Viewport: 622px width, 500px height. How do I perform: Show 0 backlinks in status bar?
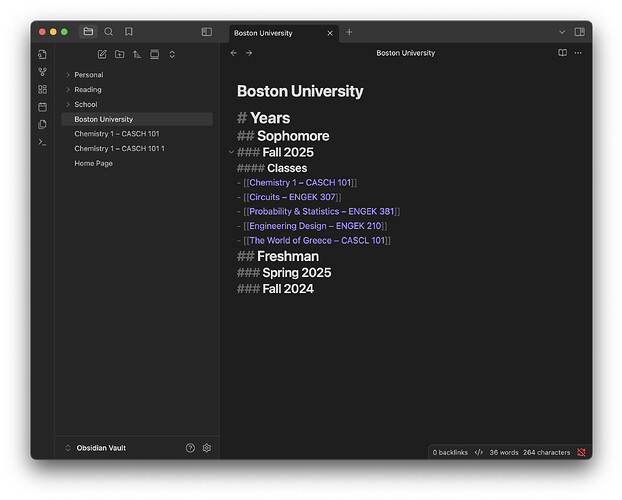pos(450,452)
